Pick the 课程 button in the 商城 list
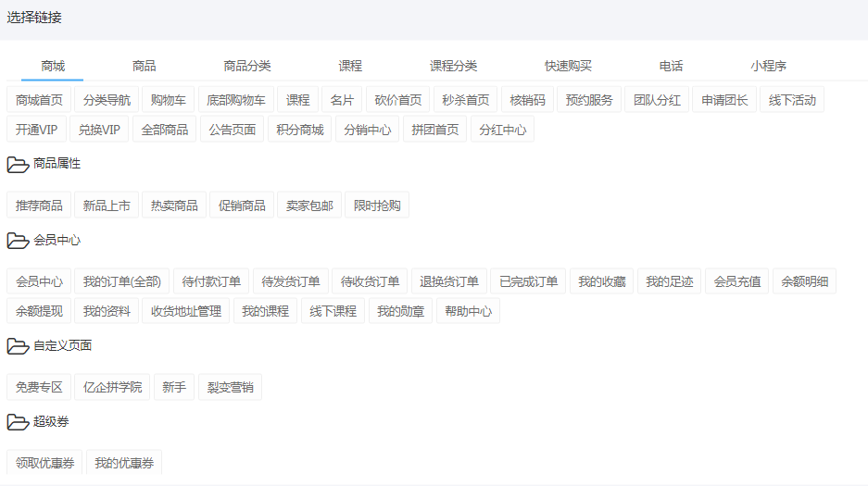The width and height of the screenshot is (868, 486). [x=297, y=100]
